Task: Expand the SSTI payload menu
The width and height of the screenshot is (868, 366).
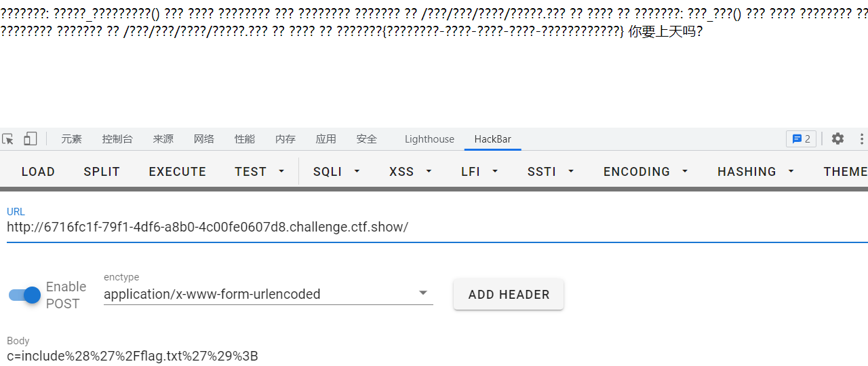Action: 551,172
